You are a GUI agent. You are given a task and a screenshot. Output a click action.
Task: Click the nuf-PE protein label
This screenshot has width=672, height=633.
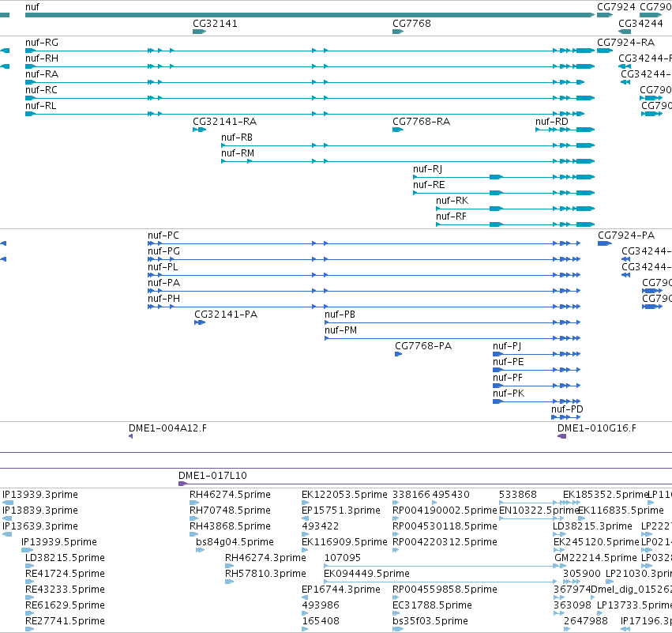[x=509, y=363]
